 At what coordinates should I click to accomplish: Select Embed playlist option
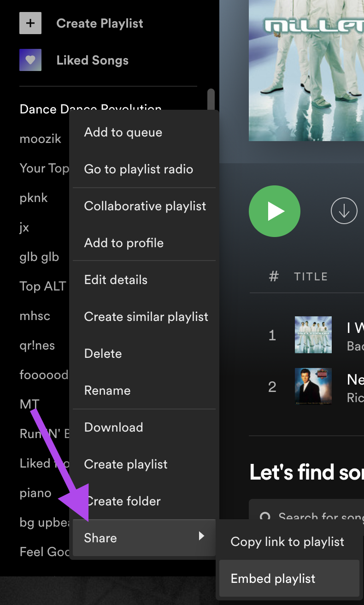click(289, 579)
